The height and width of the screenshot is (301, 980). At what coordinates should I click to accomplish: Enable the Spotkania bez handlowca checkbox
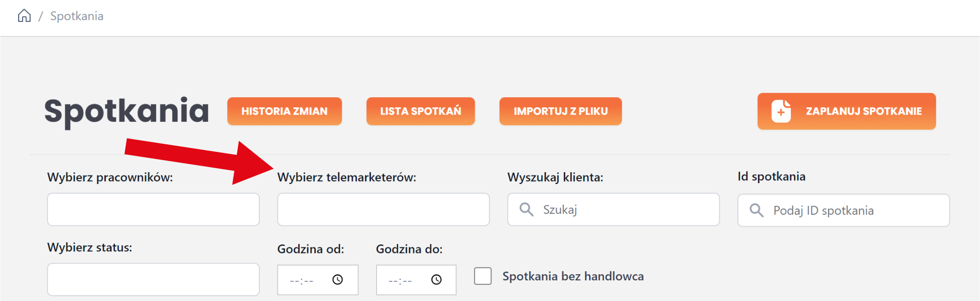coord(483,276)
